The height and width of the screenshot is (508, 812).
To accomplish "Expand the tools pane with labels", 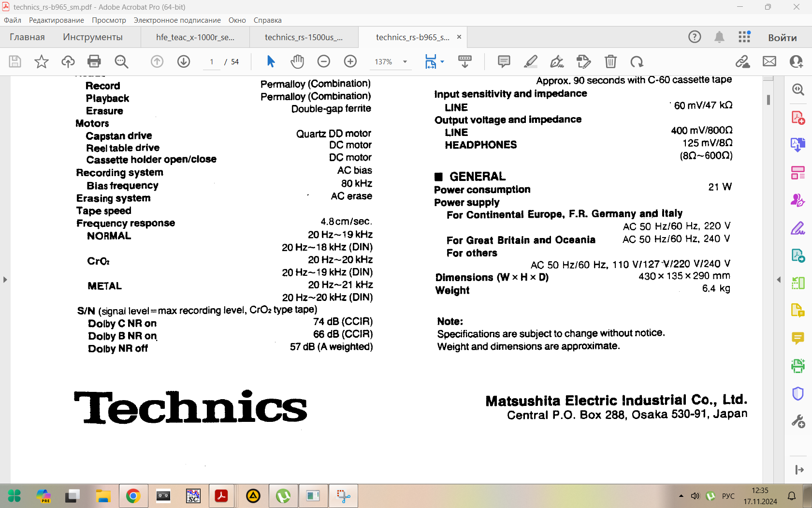I will pyautogui.click(x=799, y=470).
